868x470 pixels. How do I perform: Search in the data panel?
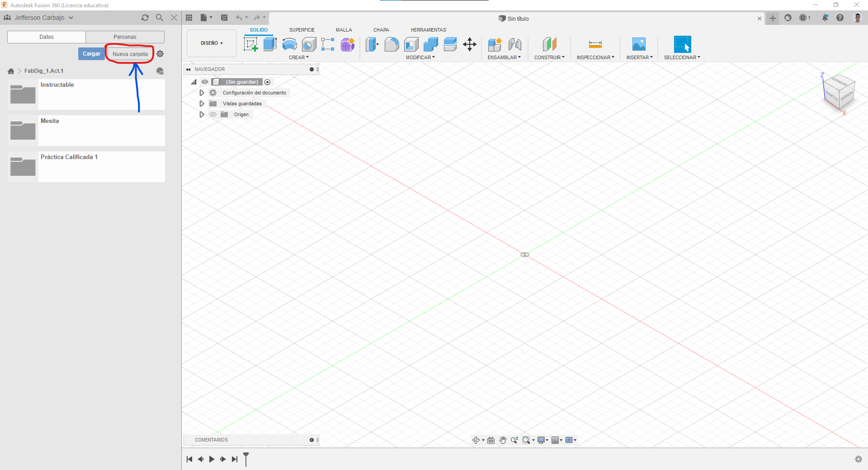tap(159, 18)
